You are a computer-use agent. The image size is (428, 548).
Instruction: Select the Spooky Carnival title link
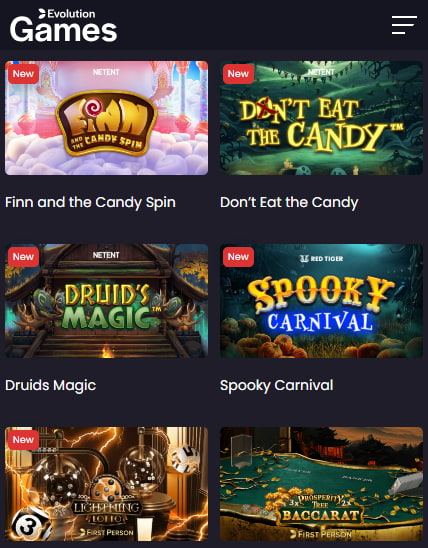277,385
